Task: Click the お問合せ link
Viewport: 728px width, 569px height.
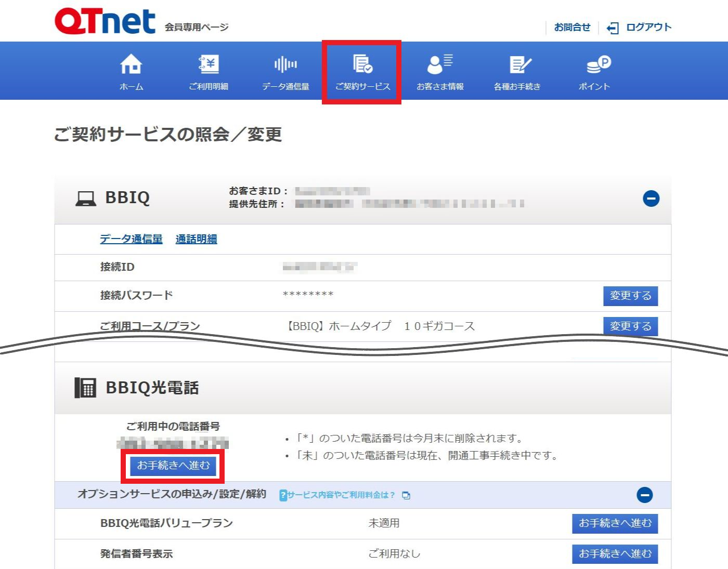Action: point(572,27)
